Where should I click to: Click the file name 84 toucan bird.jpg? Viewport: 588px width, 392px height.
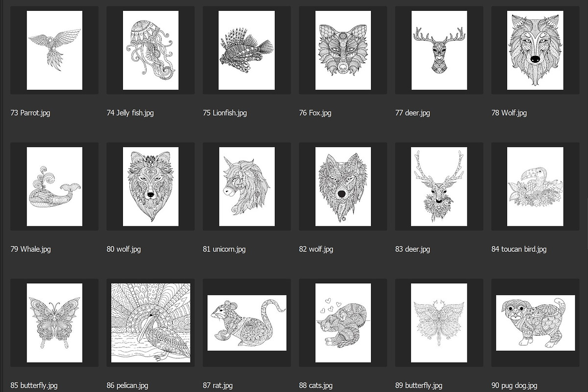pos(519,249)
